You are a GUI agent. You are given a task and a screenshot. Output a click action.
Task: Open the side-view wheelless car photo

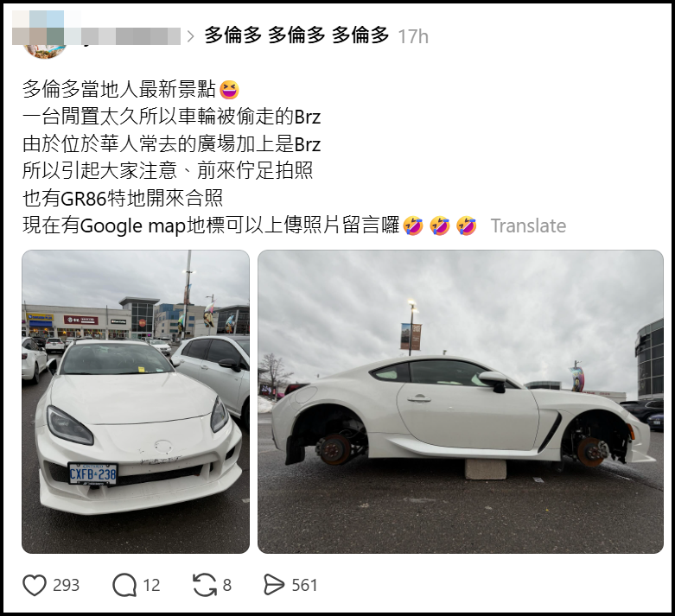(461, 402)
